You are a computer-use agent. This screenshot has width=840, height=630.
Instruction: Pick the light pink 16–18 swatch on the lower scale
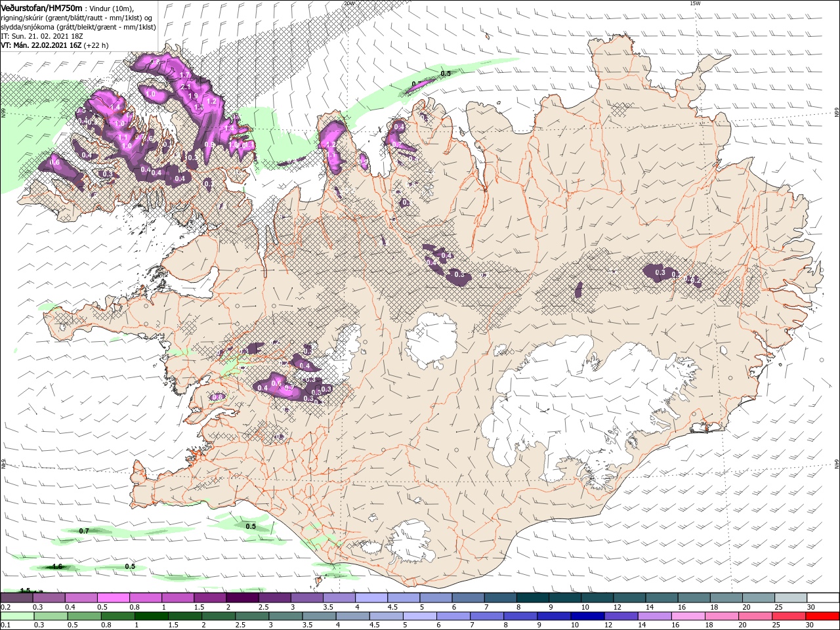click(x=687, y=616)
